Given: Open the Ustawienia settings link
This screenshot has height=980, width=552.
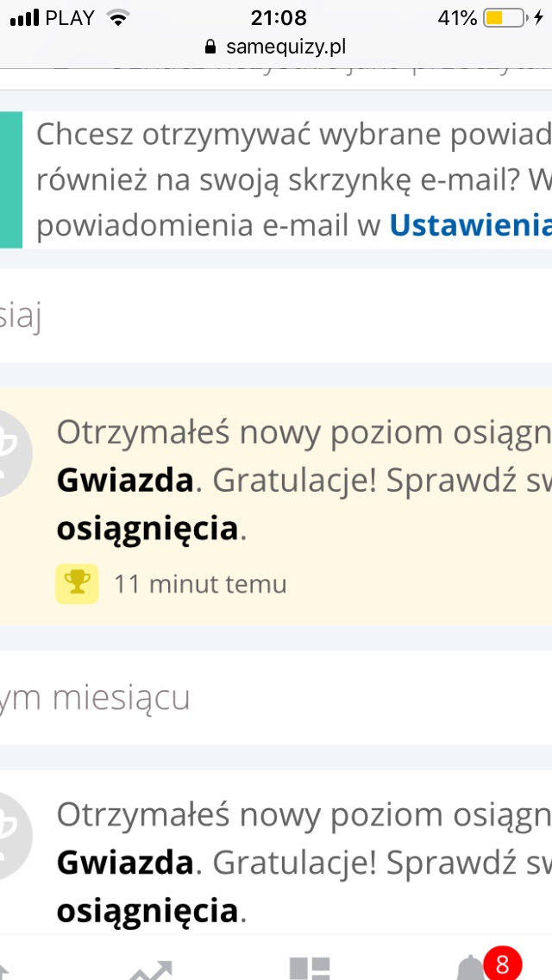Looking at the screenshot, I should (471, 225).
